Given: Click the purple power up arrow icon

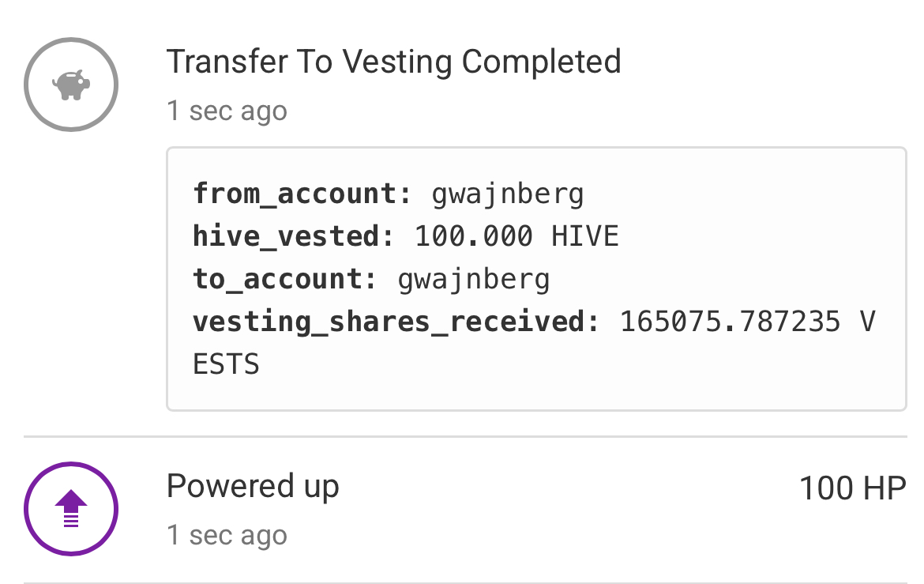Looking at the screenshot, I should 71,508.
